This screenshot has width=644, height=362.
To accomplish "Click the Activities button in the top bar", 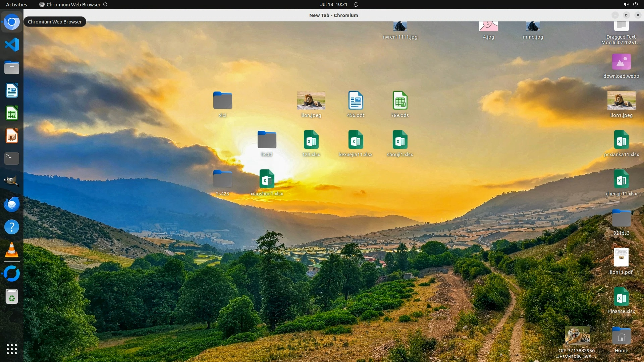I will [16, 4].
